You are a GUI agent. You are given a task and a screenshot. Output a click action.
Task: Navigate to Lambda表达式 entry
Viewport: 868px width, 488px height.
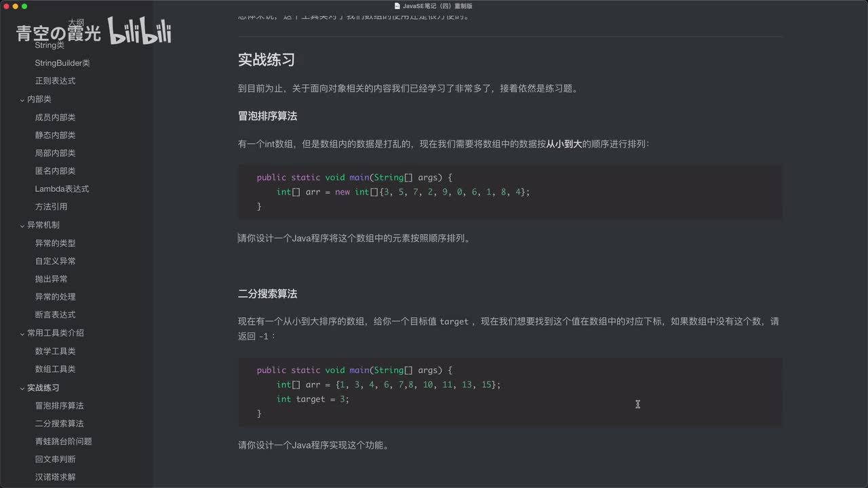(x=62, y=189)
